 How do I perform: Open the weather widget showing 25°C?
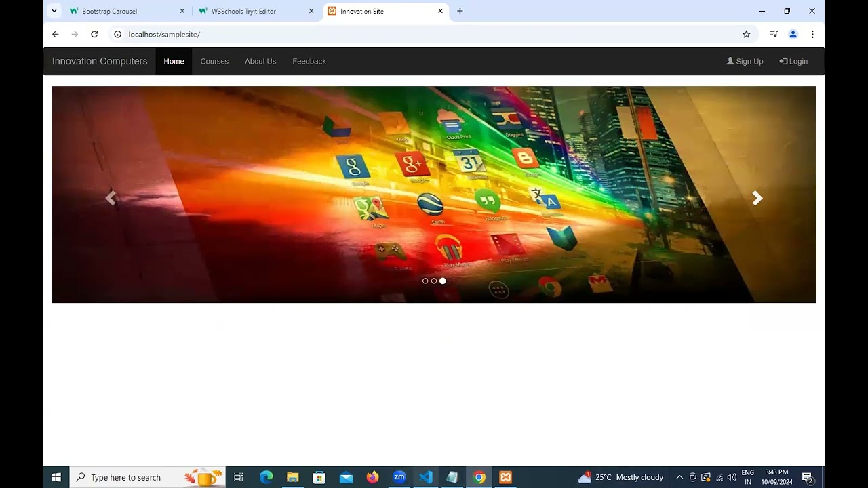[620, 477]
